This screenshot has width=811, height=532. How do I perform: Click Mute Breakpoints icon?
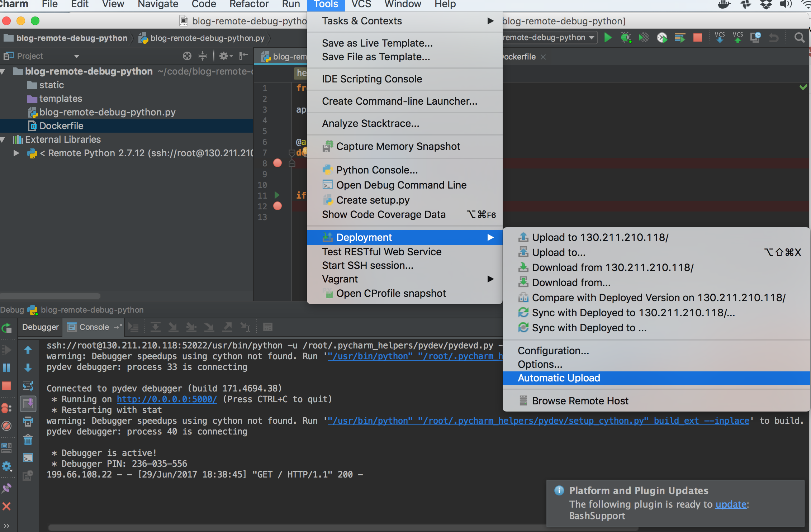[7, 426]
